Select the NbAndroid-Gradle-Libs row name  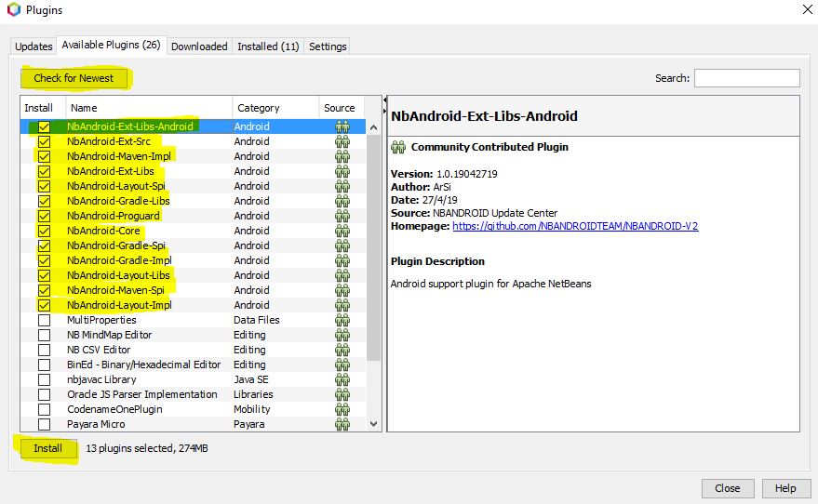118,201
